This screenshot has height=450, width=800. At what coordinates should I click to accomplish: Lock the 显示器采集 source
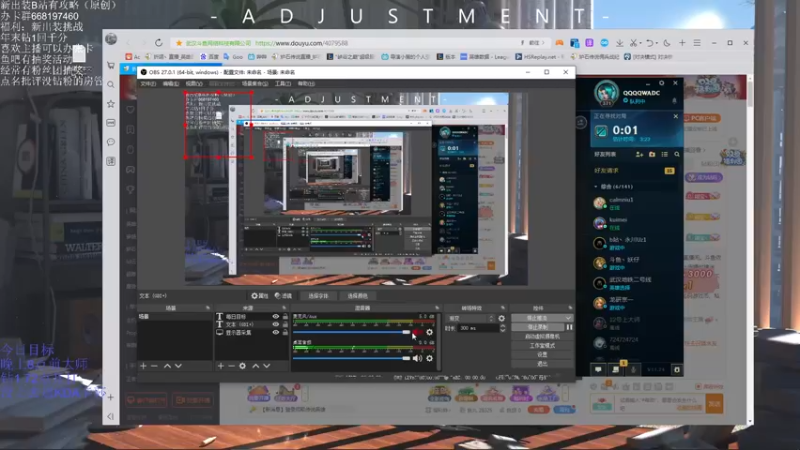tap(285, 332)
